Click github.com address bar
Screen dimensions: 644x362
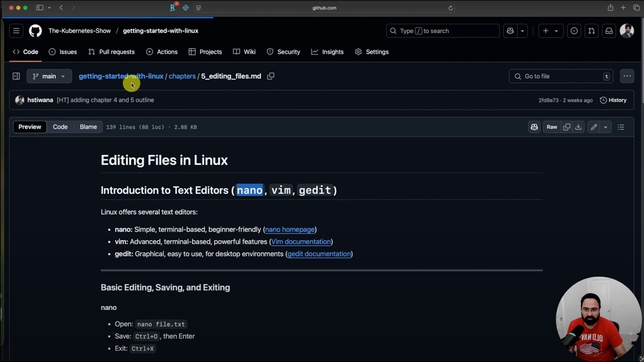pos(325,8)
